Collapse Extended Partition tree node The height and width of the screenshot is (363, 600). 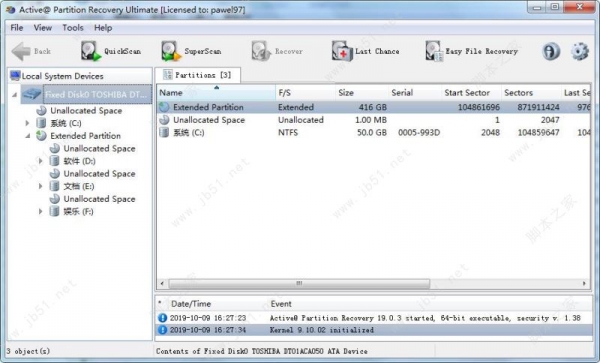click(x=28, y=136)
